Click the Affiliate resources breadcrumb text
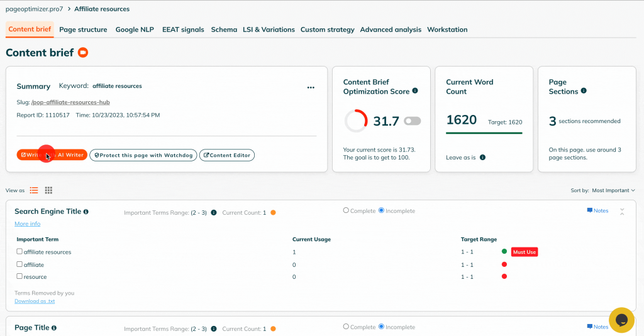The image size is (644, 336). 102,9
